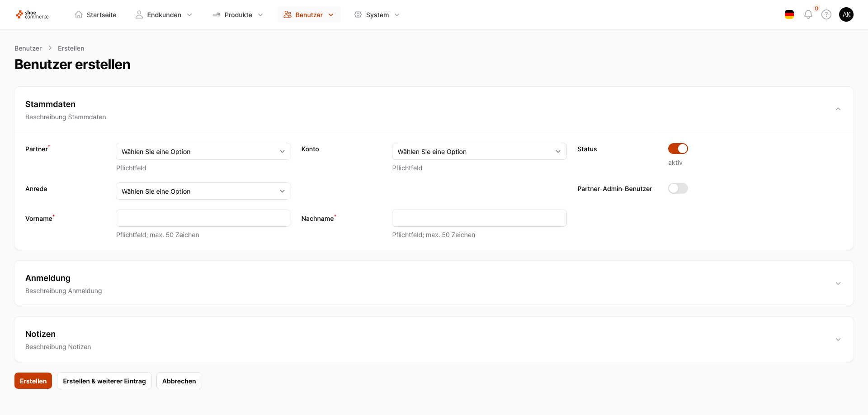Screen dimensions: 868x415
Task: Open the AK user avatar menu
Action: coord(846,14)
